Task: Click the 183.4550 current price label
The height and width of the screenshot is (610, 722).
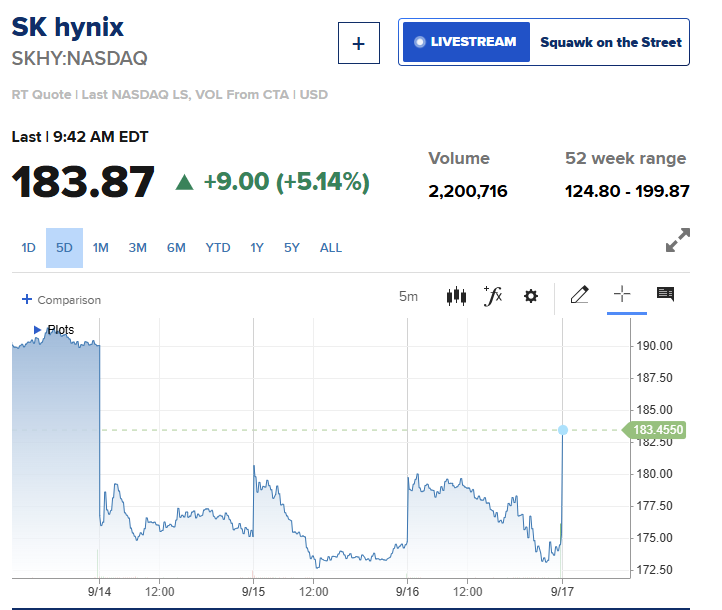Action: (654, 430)
